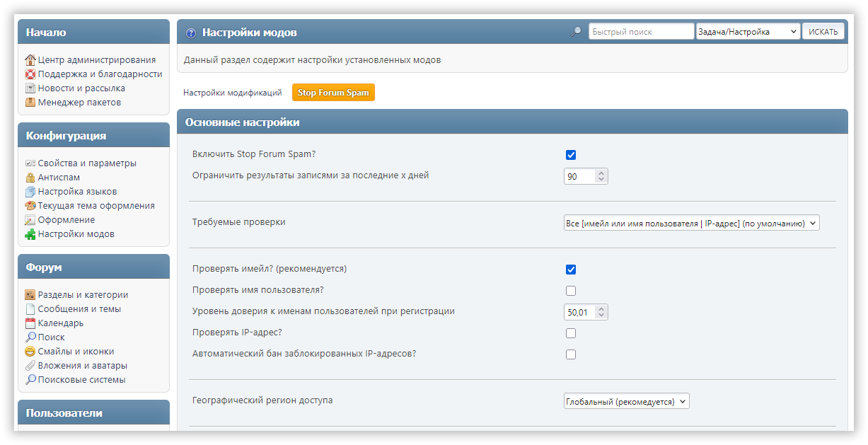Click the lifebuoy icon for Поддержка и благодарности
The height and width of the screenshot is (445, 868).
click(x=30, y=74)
